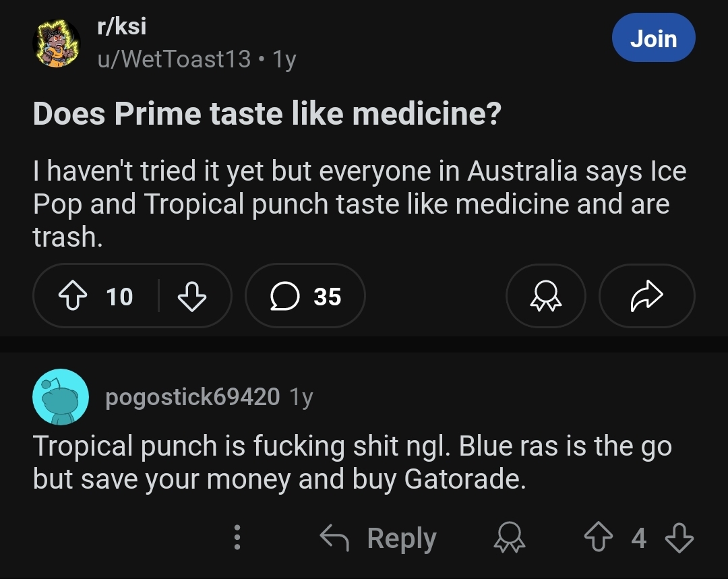728x579 pixels.
Task: Open the 35 comments on the post
Action: (305, 297)
